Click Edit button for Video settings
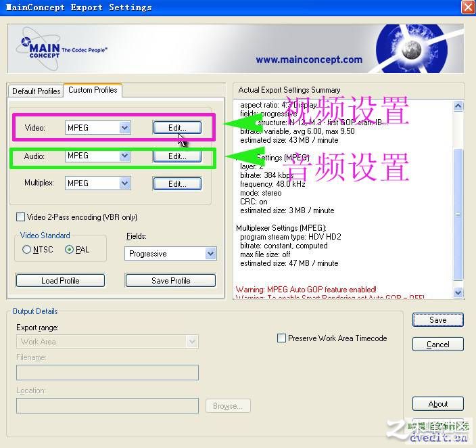This screenshot has height=448, width=476. (x=177, y=128)
